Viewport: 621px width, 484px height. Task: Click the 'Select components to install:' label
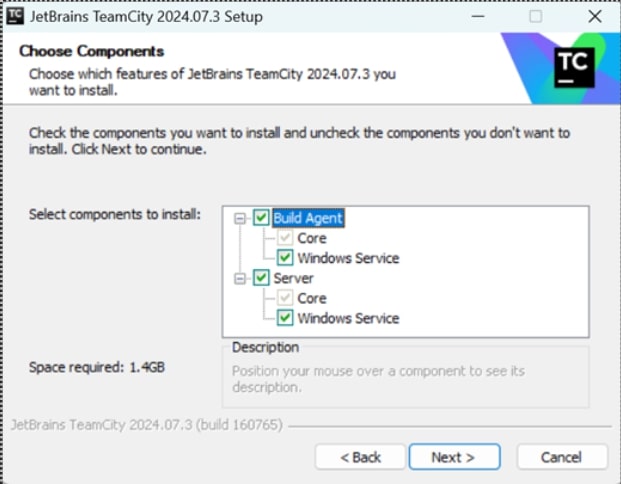point(115,214)
